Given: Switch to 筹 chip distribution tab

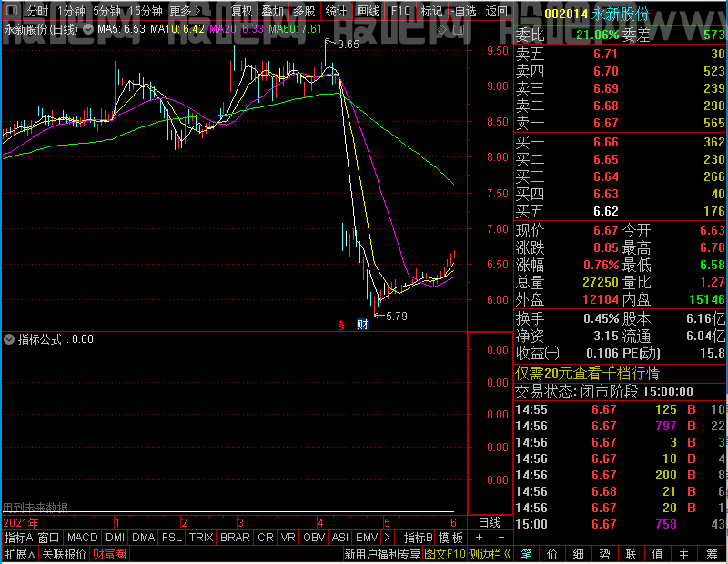Looking at the screenshot, I should point(713,554).
